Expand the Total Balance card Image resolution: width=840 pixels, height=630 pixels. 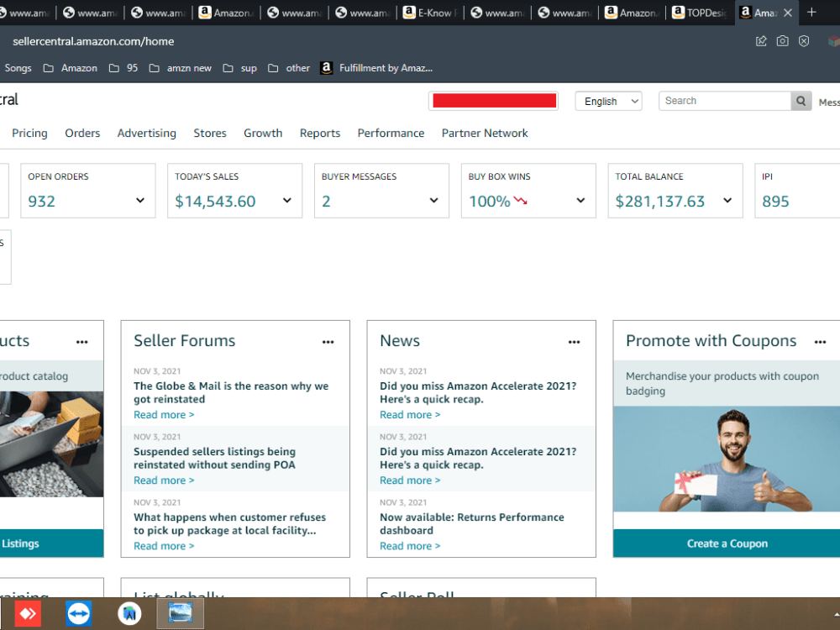[x=727, y=201]
